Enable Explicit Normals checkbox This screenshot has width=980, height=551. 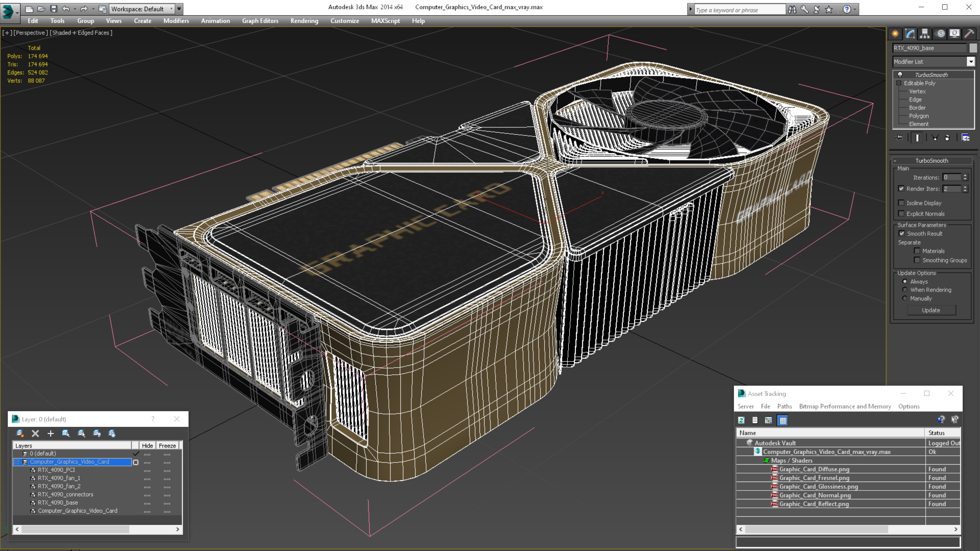point(901,213)
